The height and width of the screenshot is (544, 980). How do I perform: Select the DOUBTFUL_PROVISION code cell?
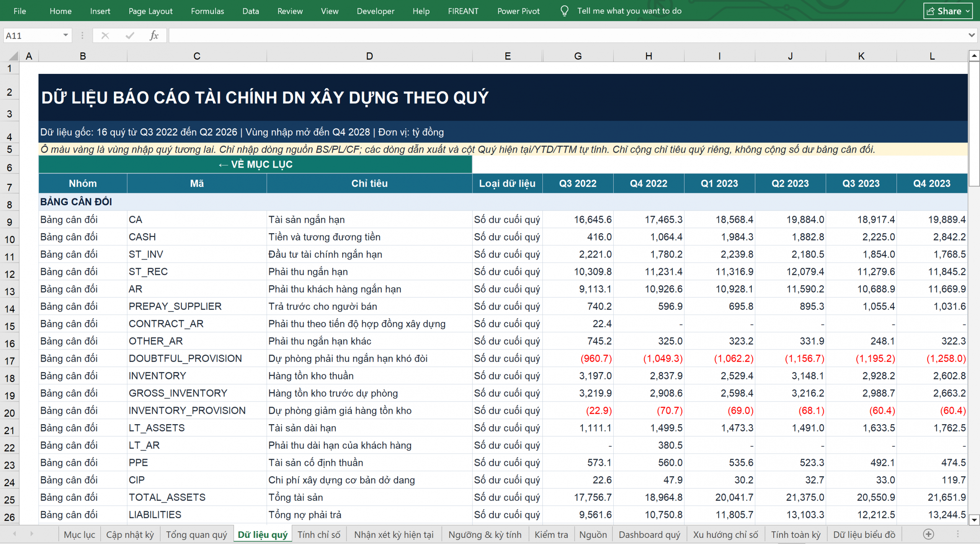point(197,358)
